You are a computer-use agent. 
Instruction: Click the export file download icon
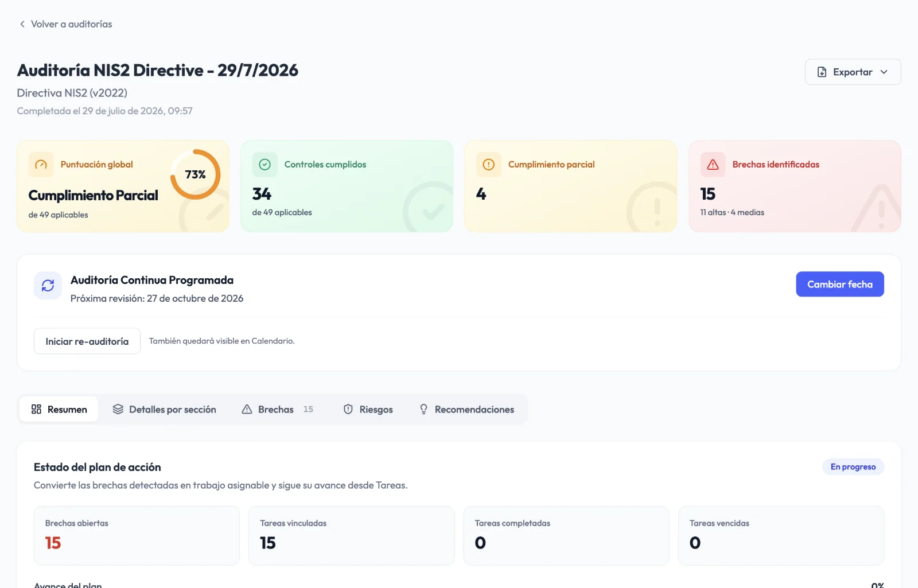pyautogui.click(x=822, y=72)
